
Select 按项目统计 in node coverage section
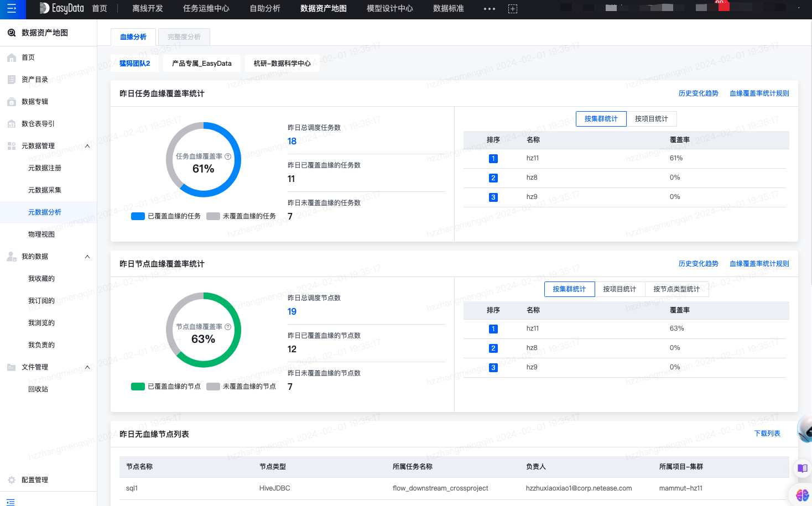[620, 289]
